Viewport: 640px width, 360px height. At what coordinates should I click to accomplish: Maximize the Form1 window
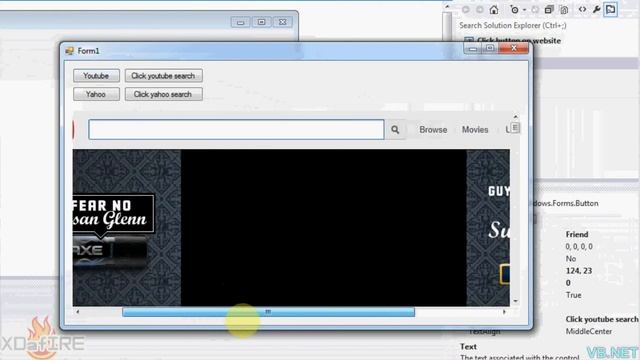490,49
